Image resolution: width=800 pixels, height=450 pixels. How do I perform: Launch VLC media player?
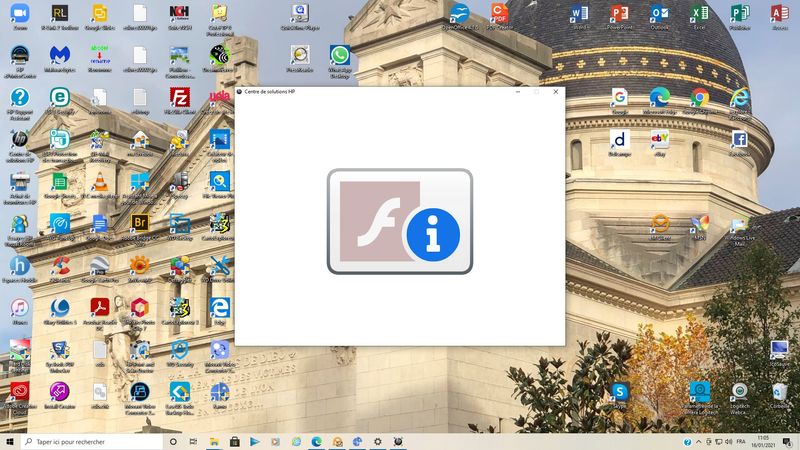click(99, 182)
